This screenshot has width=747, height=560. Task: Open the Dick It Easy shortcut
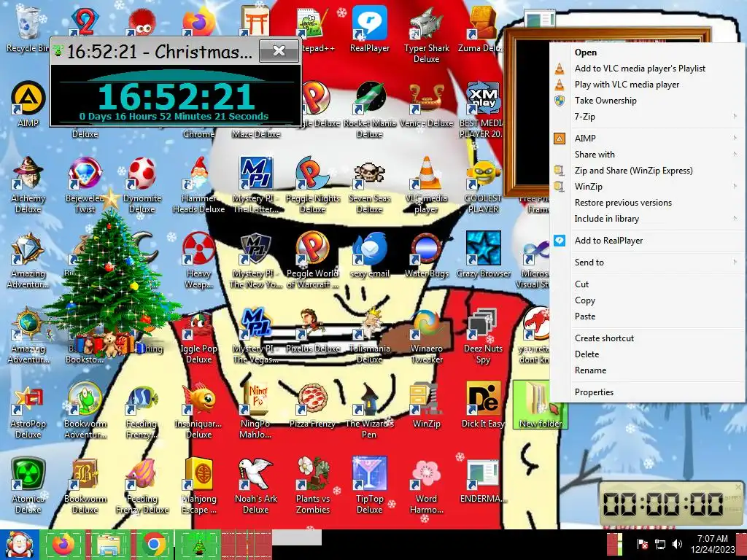click(483, 405)
